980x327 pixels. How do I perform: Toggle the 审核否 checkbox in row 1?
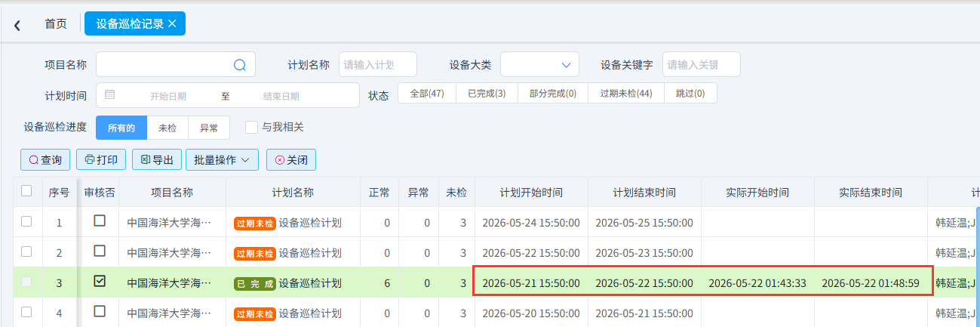pos(100,221)
